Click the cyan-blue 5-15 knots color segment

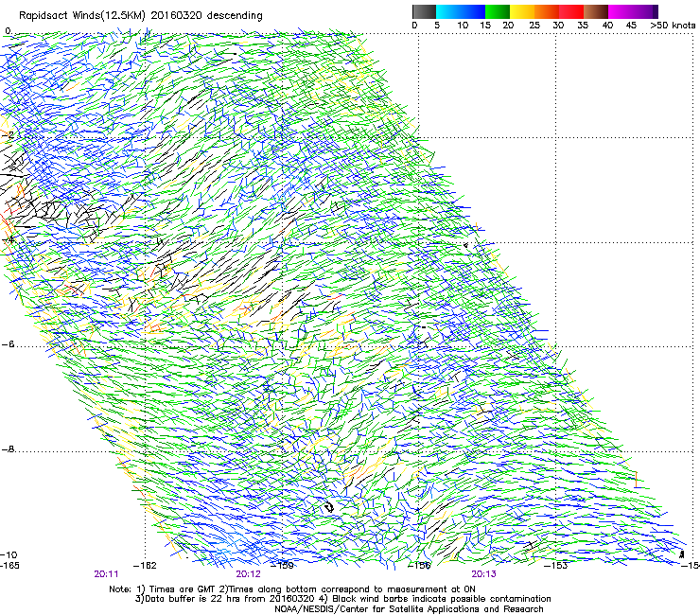pos(461,11)
